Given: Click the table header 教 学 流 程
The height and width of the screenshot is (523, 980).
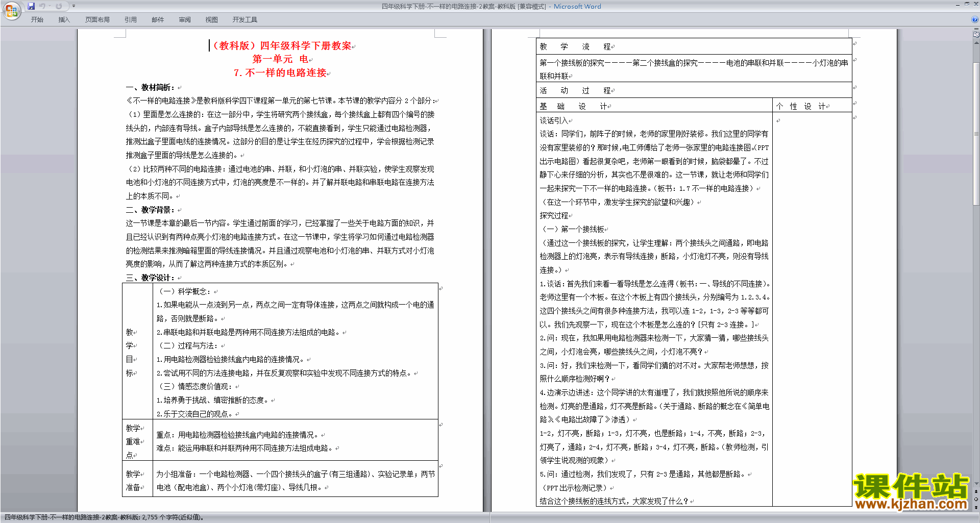Looking at the screenshot, I should point(575,46).
